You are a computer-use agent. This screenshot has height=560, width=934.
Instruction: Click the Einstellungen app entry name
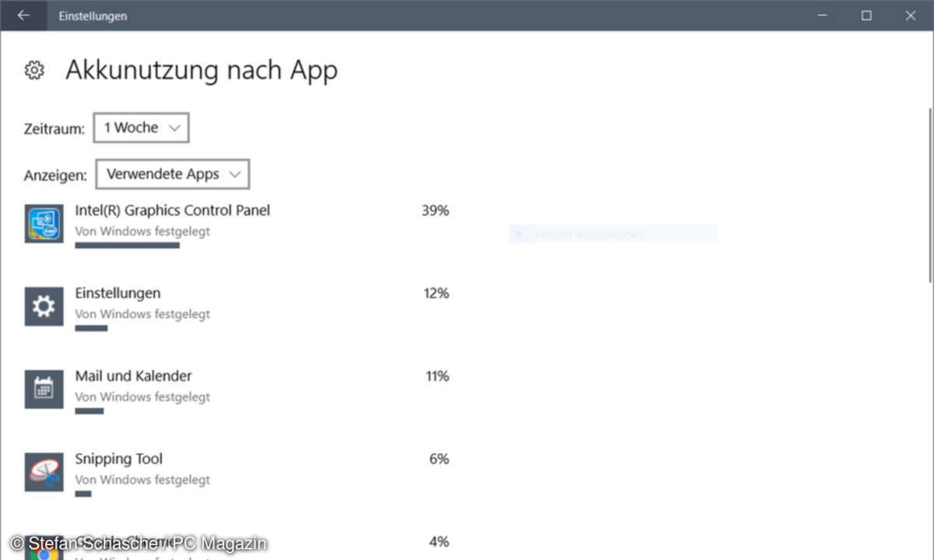tap(118, 293)
